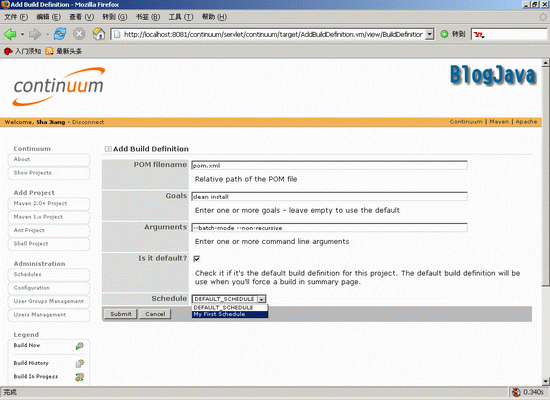Viewport: 550px width, 400px height.
Task: Open the 帮助 (H) menu
Action: (214, 17)
